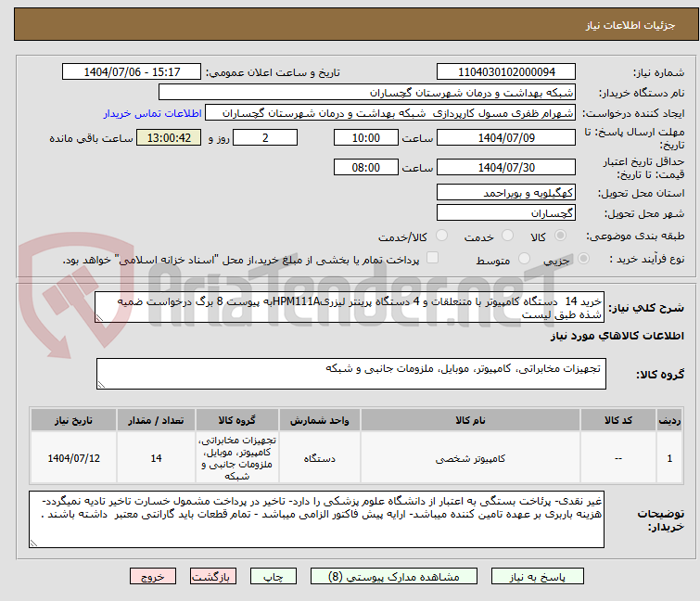Toggle the "اسناد خزانه اسلامی" payment checkbox

click(432, 259)
